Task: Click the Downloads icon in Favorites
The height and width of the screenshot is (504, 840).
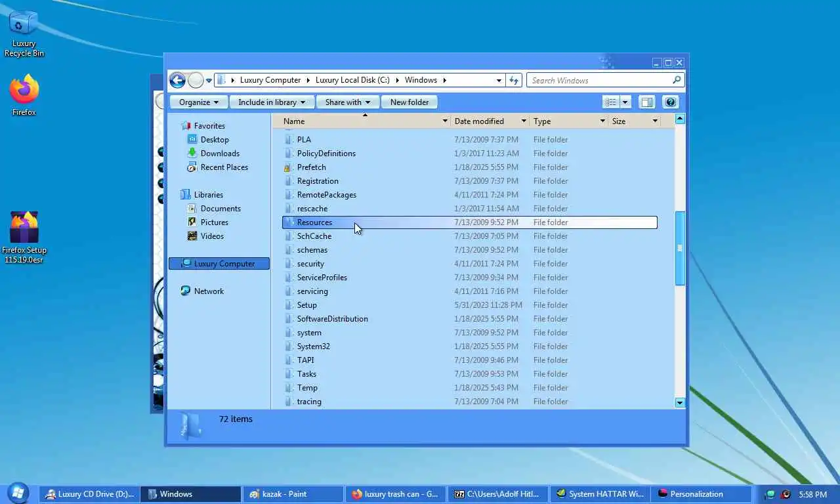Action: [x=192, y=154]
